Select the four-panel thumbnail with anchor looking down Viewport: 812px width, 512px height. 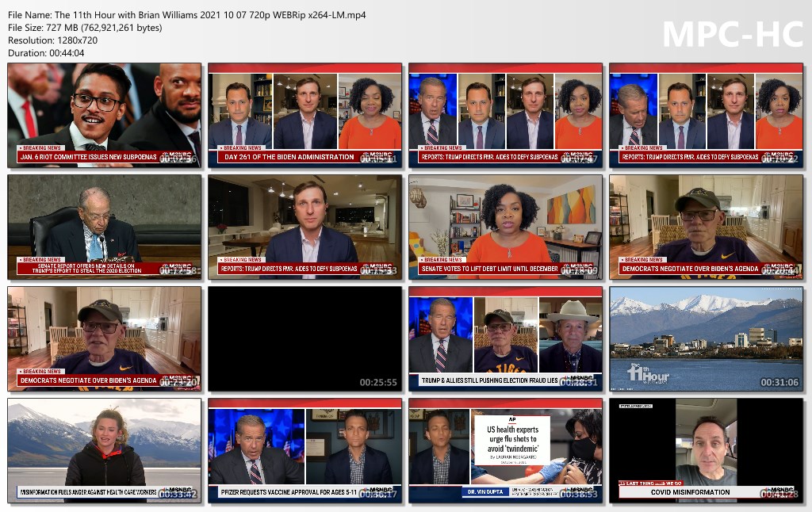coord(706,116)
